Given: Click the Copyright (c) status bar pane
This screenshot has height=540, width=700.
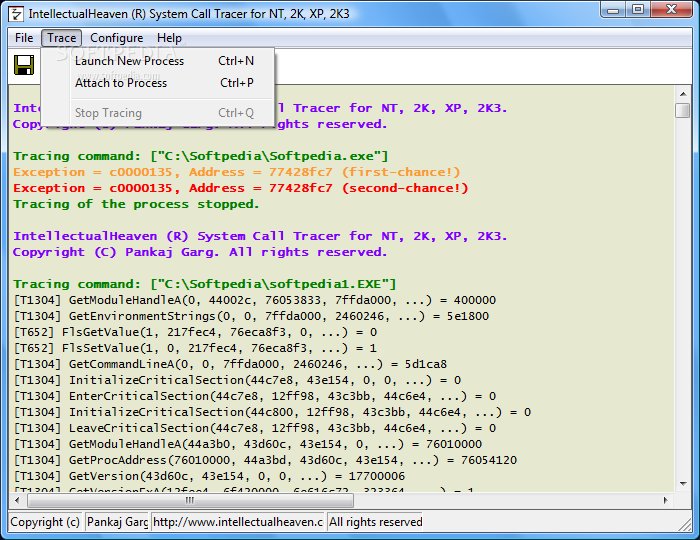Looking at the screenshot, I should [45, 522].
